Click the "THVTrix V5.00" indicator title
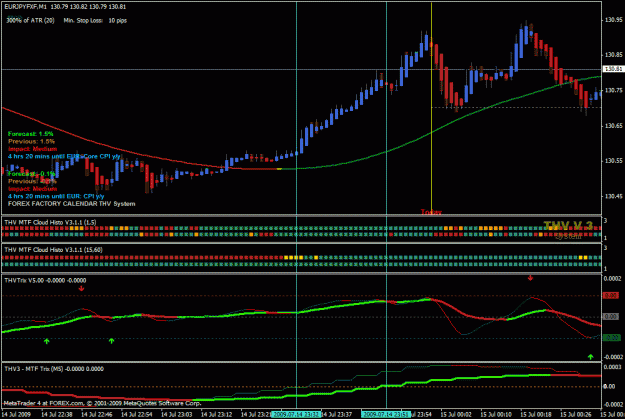Viewport: 625px width, 419px height. pyautogui.click(x=25, y=280)
